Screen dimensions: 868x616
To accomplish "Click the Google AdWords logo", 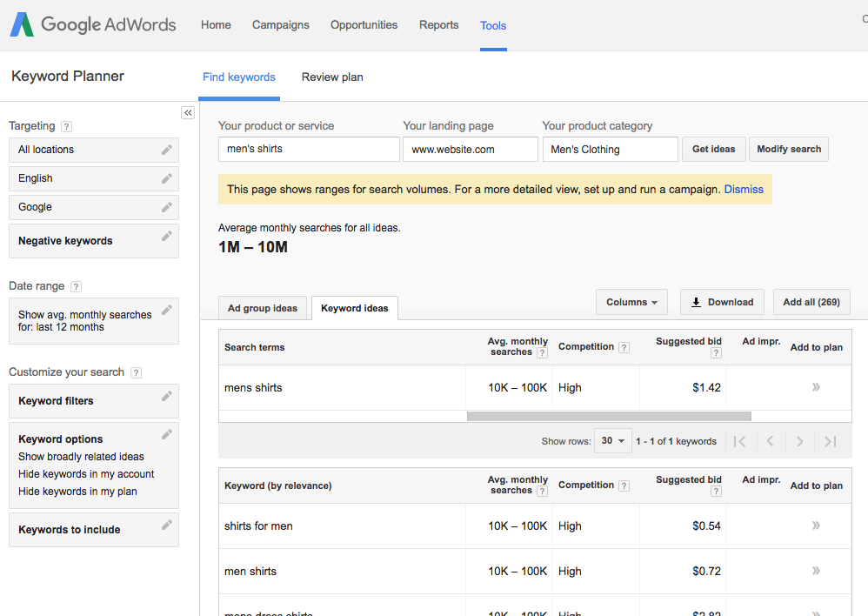I will point(93,24).
